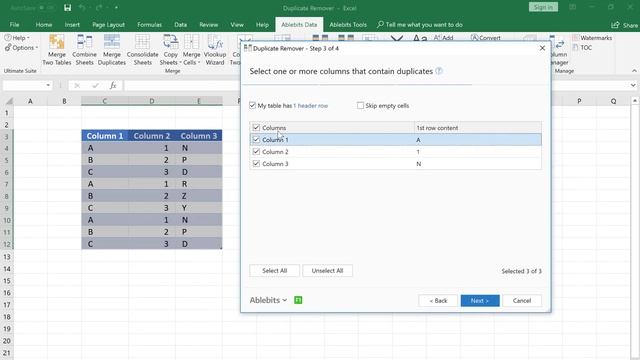
Task: Click the Undo arrow in title bar
Action: [82, 8]
